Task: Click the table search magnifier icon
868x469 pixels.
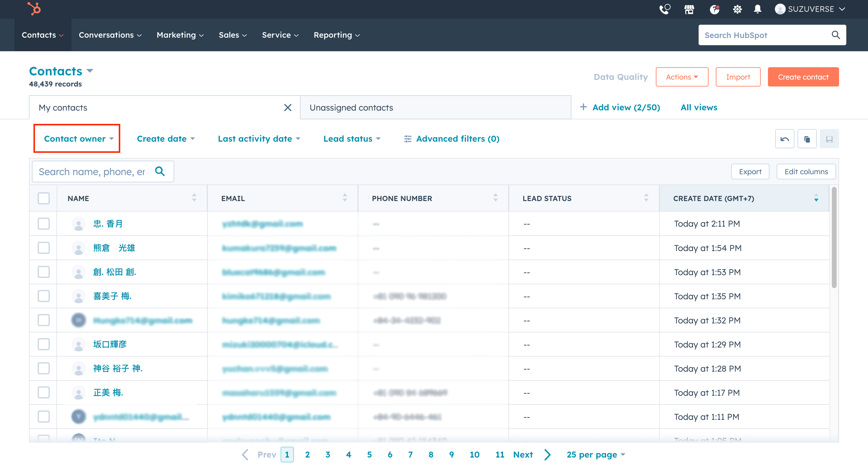Action: tap(160, 172)
